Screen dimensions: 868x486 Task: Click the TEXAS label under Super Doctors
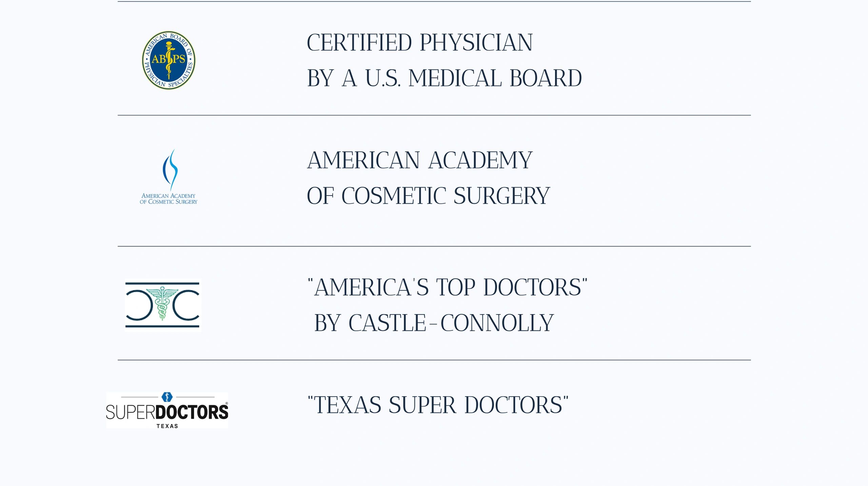click(x=167, y=426)
